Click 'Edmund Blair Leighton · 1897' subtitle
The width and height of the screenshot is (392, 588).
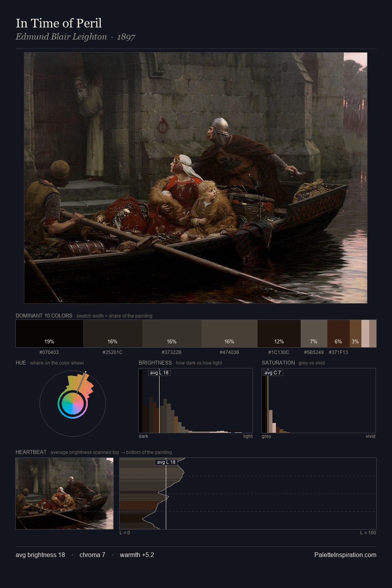coord(76,37)
